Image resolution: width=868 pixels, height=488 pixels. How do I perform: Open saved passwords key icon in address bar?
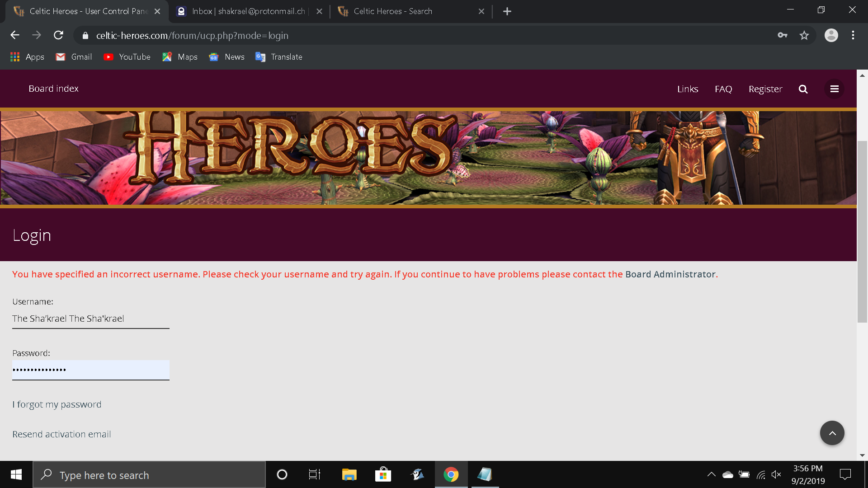point(783,35)
